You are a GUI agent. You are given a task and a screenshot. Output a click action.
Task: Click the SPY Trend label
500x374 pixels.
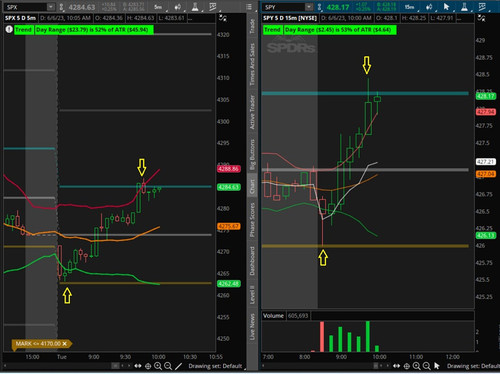[x=272, y=30]
